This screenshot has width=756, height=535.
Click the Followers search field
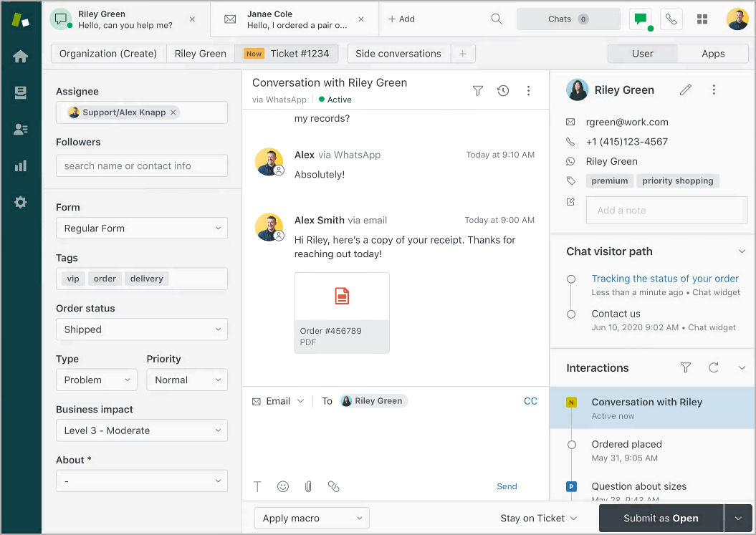pyautogui.click(x=141, y=165)
